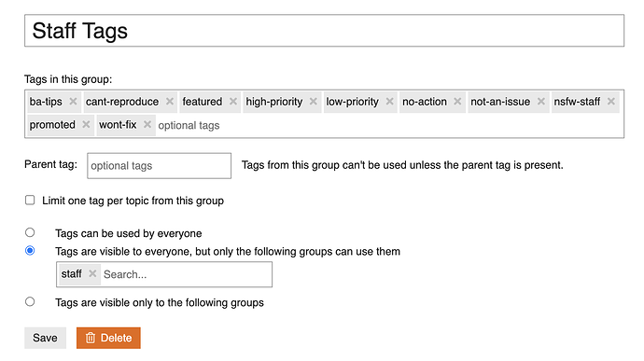
Task: Enable limit one tag per topic checkbox
Action: pyautogui.click(x=30, y=200)
